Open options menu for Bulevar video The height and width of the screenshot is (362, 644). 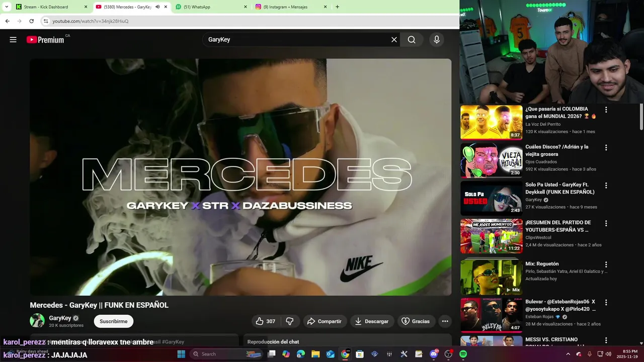pos(606,303)
